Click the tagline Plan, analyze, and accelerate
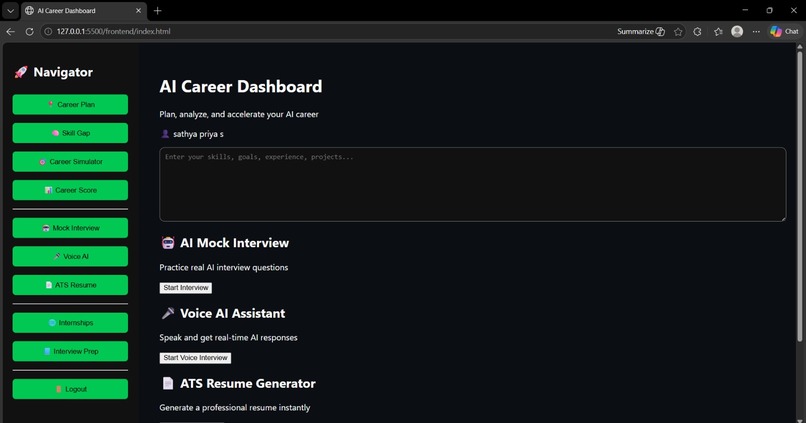806x423 pixels. pyautogui.click(x=239, y=114)
